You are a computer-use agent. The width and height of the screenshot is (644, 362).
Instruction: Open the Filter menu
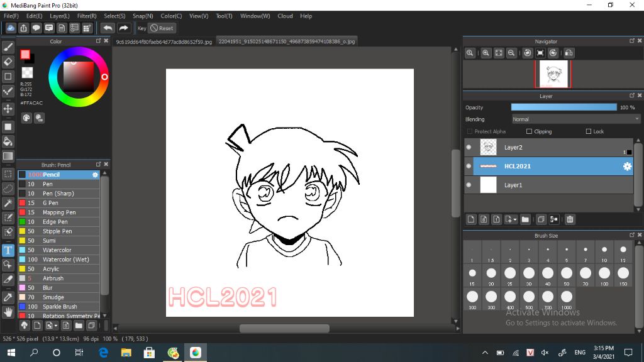pos(87,16)
